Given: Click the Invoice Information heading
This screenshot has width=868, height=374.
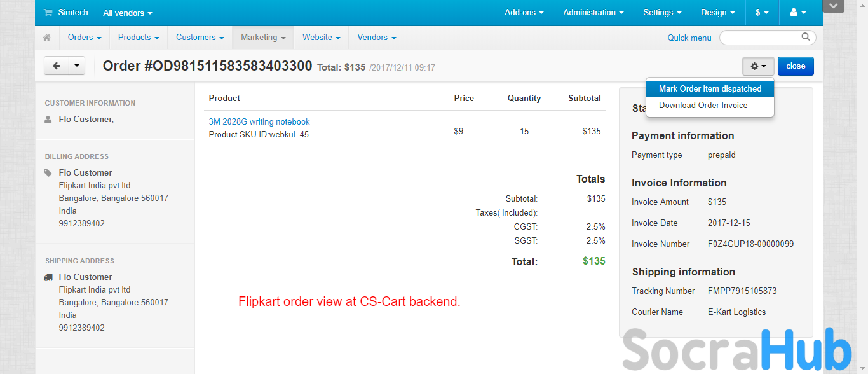Looking at the screenshot, I should [679, 183].
